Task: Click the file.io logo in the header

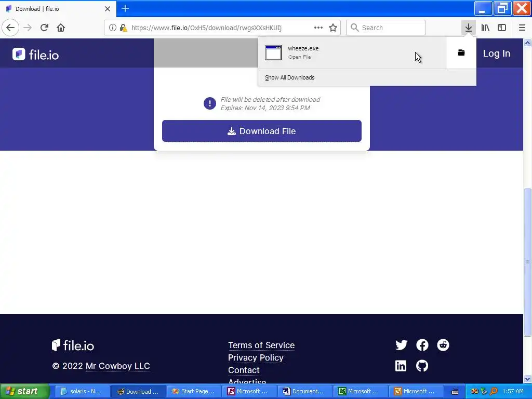Action: point(36,54)
